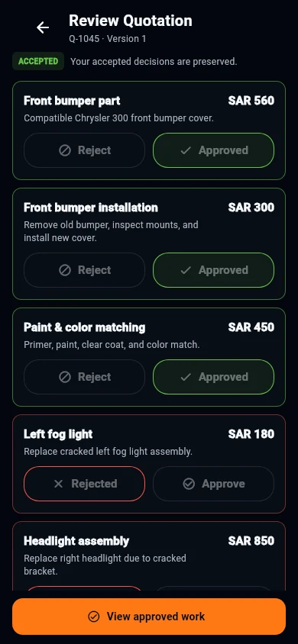Open View approved work
The image size is (298, 644).
[149, 617]
